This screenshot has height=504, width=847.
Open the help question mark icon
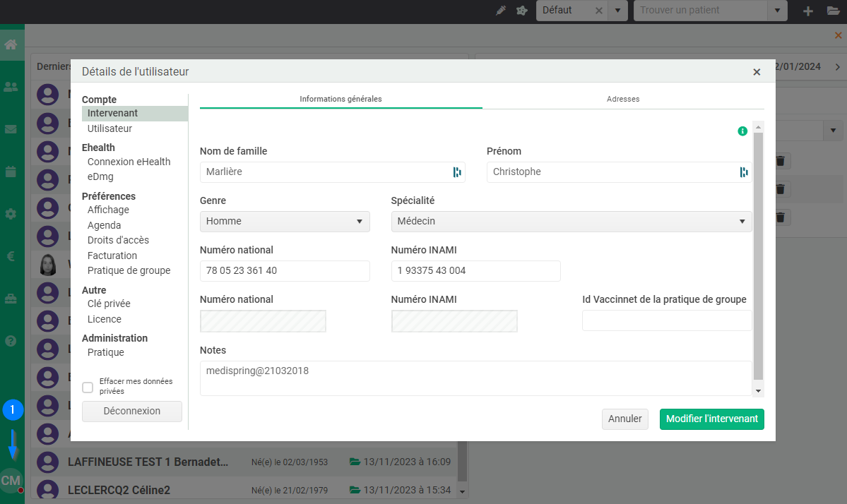[11, 341]
